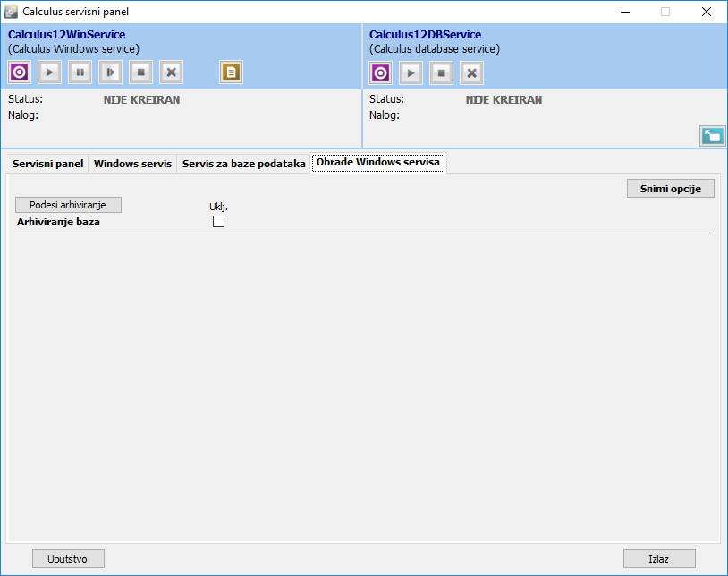The height and width of the screenshot is (576, 728).
Task: Select Servis za baze podataka tab
Action: (x=243, y=164)
